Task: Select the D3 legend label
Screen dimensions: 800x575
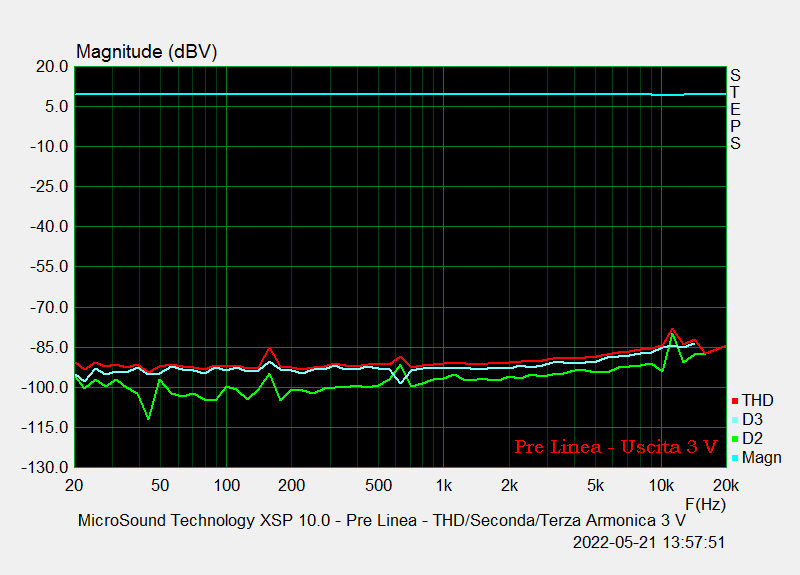Action: pyautogui.click(x=753, y=419)
